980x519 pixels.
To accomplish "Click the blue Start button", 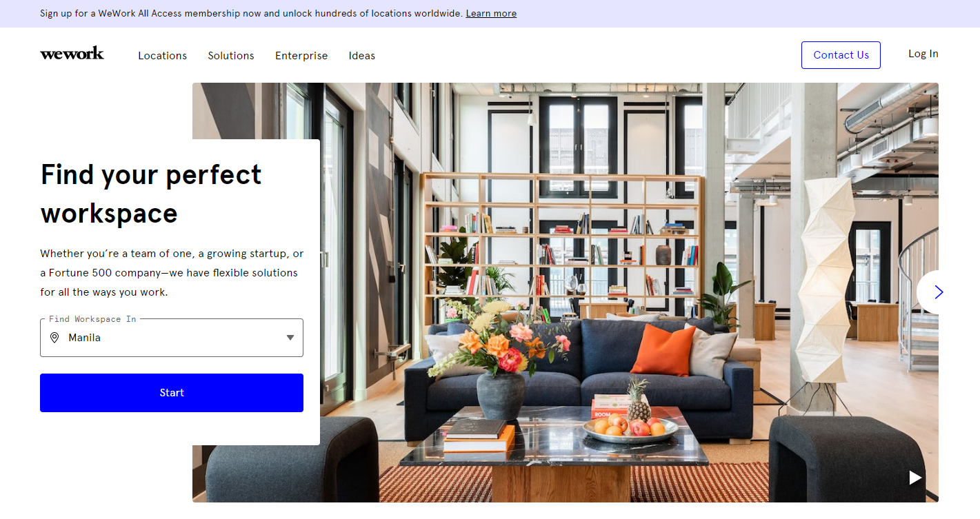I will click(x=172, y=393).
